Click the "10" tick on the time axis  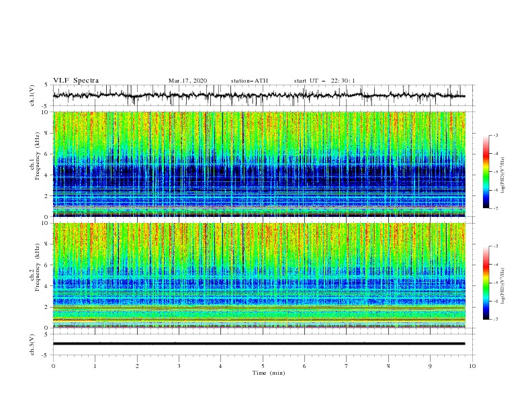[x=472, y=366]
